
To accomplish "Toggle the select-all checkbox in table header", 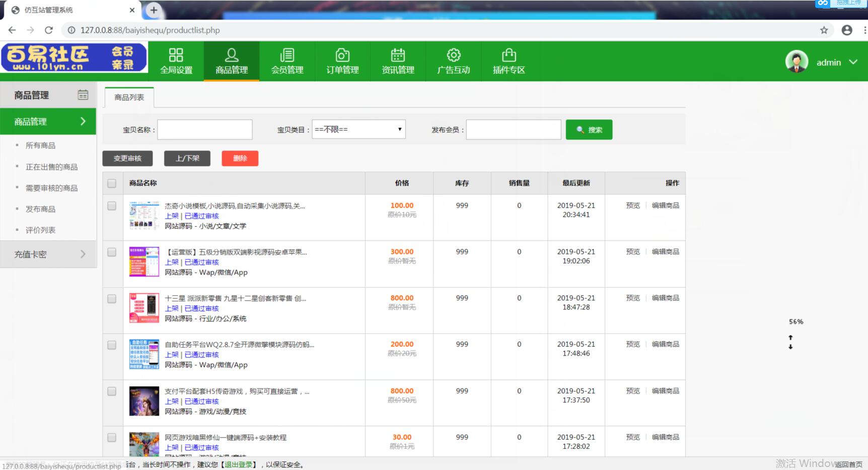I will click(x=112, y=183).
